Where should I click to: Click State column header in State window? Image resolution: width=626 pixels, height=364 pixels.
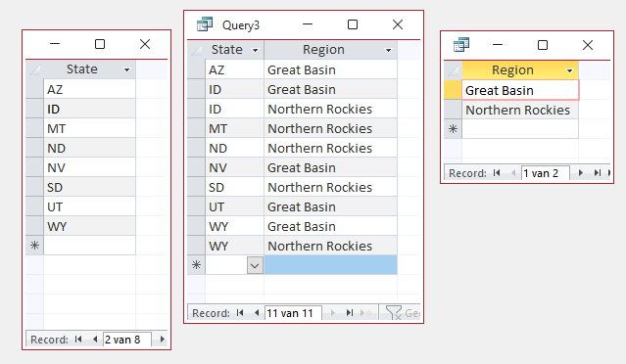point(89,69)
